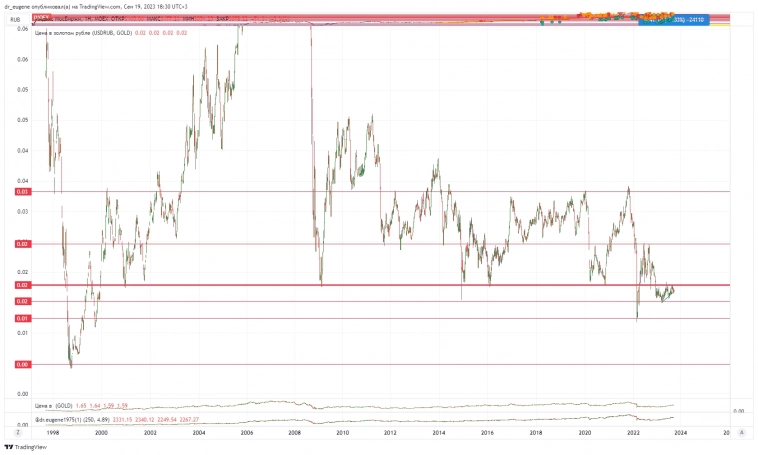Click the red-highlighted 0.01 price label
This screenshot has height=455, width=758.
(x=23, y=318)
